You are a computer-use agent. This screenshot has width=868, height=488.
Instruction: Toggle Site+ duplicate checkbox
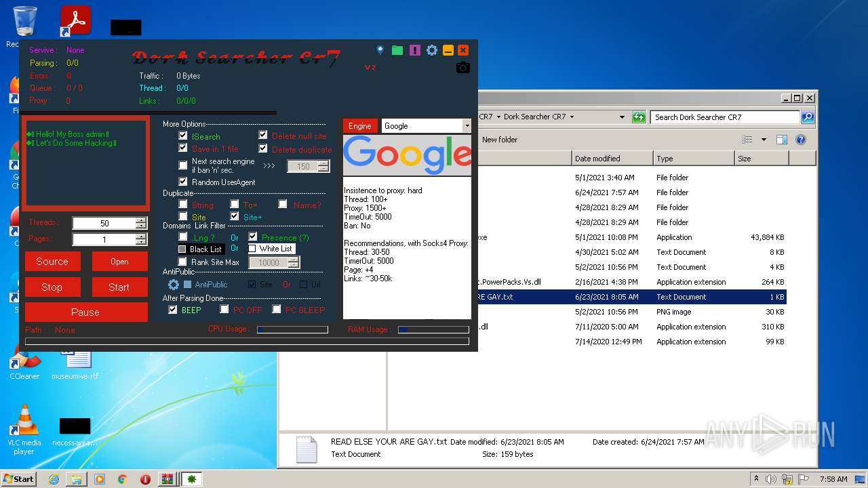point(235,216)
